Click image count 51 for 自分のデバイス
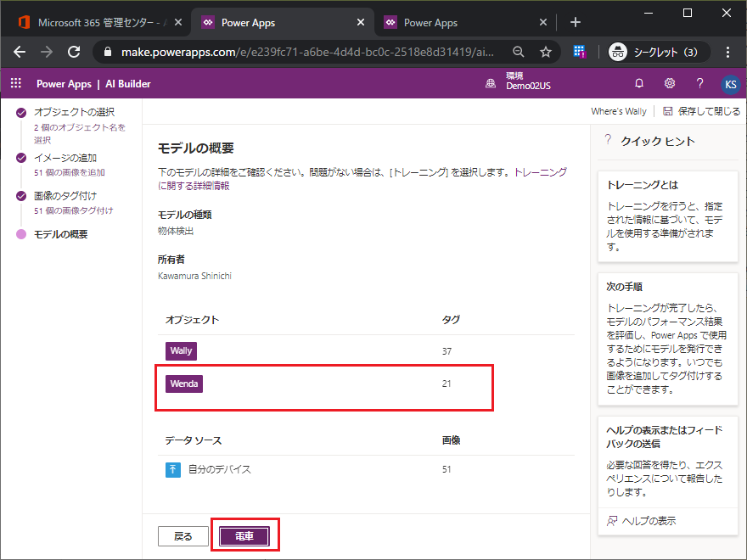747x560 pixels. [447, 469]
